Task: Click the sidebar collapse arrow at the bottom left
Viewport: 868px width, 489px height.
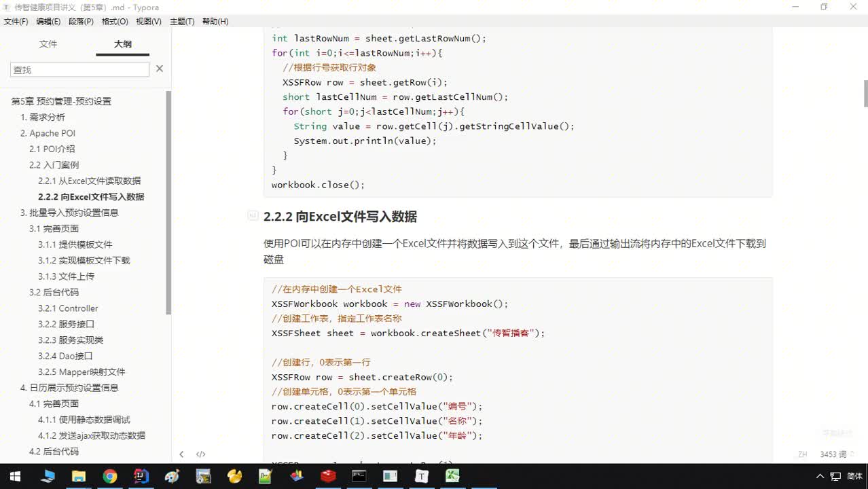Action: tap(181, 454)
